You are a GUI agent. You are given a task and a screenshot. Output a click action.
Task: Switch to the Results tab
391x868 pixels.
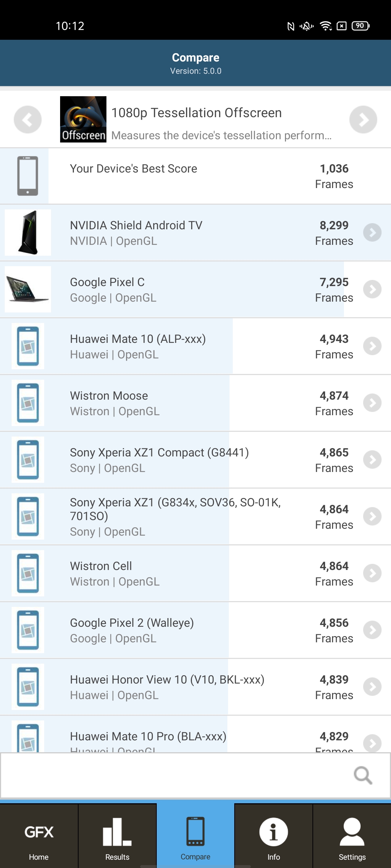[117, 839]
